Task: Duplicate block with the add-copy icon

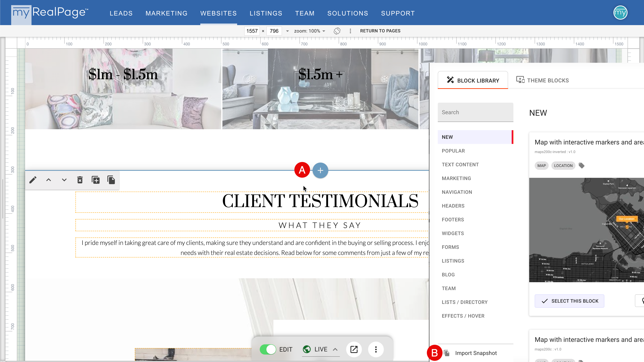Action: pyautogui.click(x=95, y=180)
